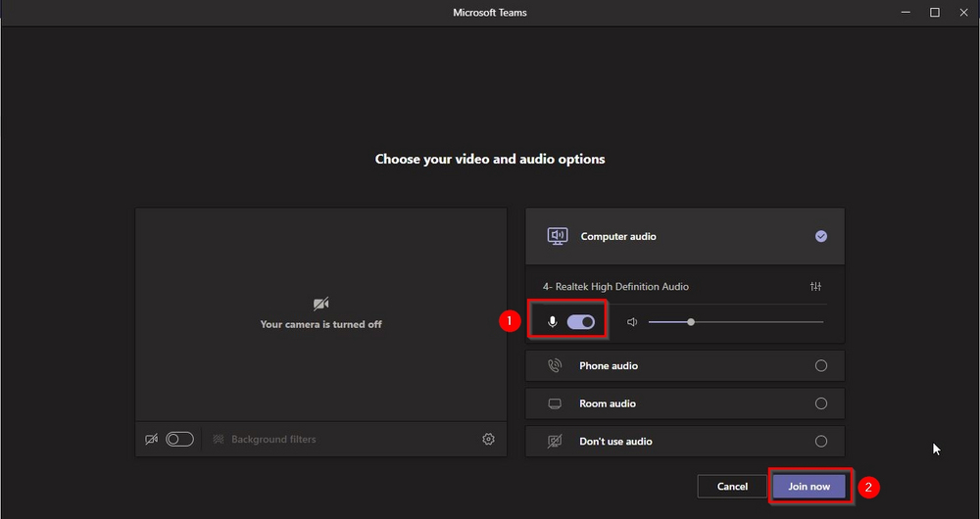The height and width of the screenshot is (519, 980).
Task: Click the Computer audio monitor icon
Action: point(558,236)
